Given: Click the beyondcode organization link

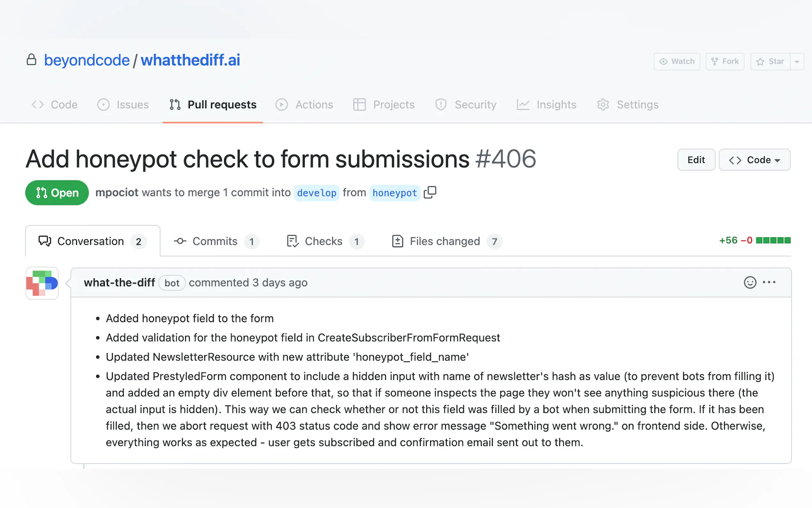Looking at the screenshot, I should coord(87,60).
